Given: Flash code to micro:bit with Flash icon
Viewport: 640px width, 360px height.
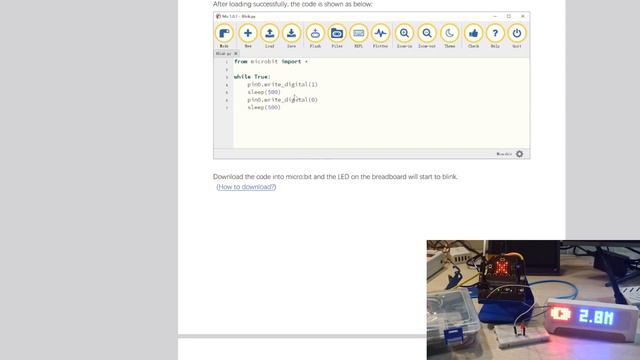Looking at the screenshot, I should 315,33.
